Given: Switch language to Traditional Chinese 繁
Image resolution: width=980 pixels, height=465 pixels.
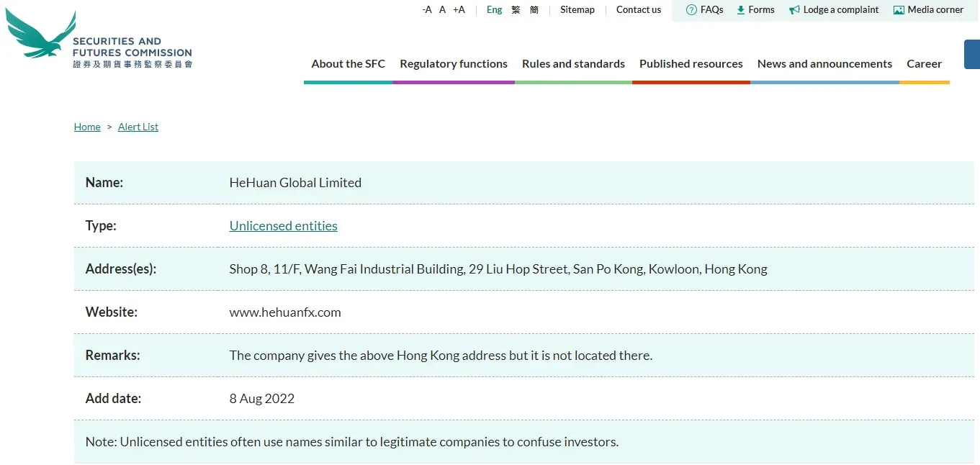Looking at the screenshot, I should point(516,10).
